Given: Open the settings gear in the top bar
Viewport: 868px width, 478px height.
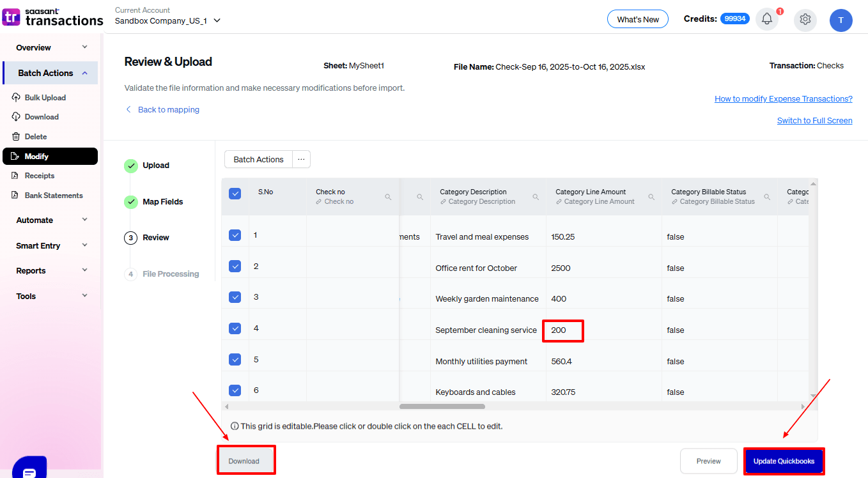Looking at the screenshot, I should point(805,20).
